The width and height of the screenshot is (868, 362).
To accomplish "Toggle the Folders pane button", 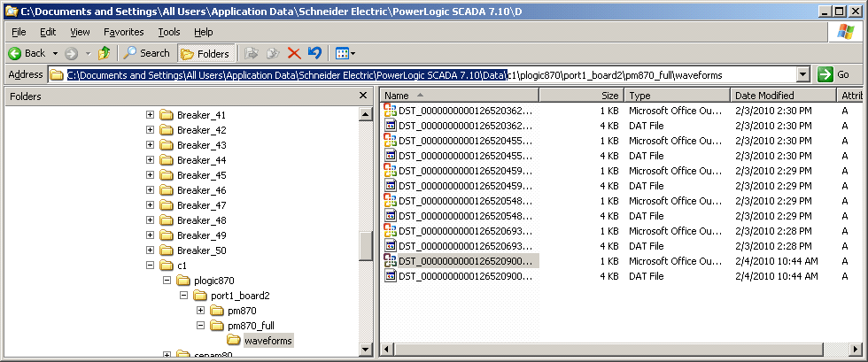I will (205, 53).
